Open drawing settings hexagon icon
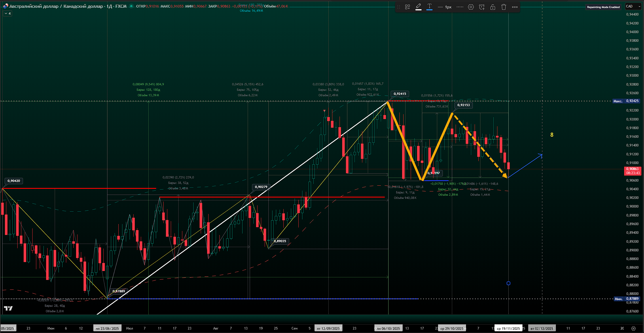Viewport: 644px width, 333px height. coord(471,7)
